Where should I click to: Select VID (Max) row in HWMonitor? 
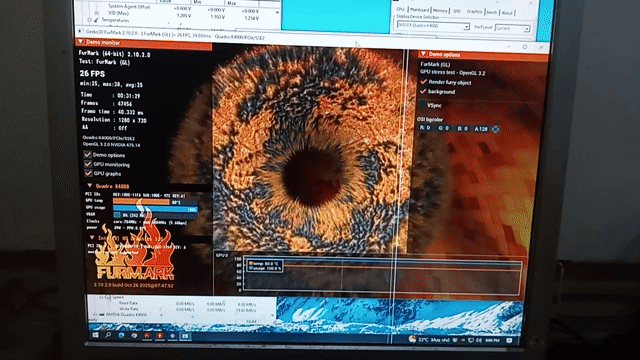point(118,13)
